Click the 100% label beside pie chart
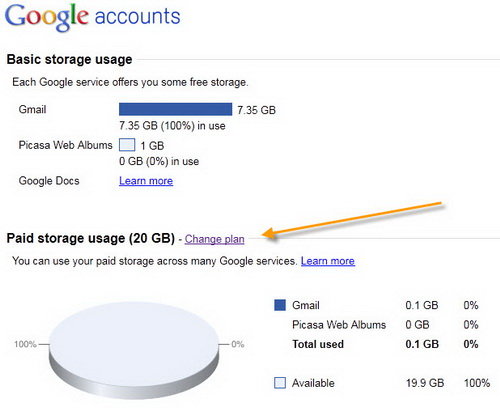The width and height of the screenshot is (500, 412). (25, 344)
